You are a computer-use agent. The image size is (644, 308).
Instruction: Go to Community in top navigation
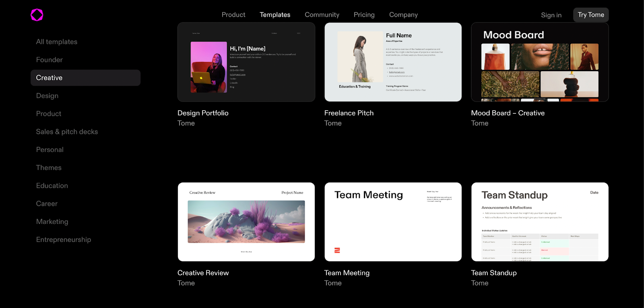pyautogui.click(x=322, y=14)
